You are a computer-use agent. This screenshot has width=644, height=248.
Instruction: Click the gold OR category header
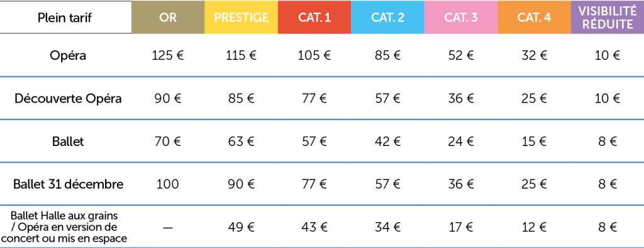click(x=167, y=17)
